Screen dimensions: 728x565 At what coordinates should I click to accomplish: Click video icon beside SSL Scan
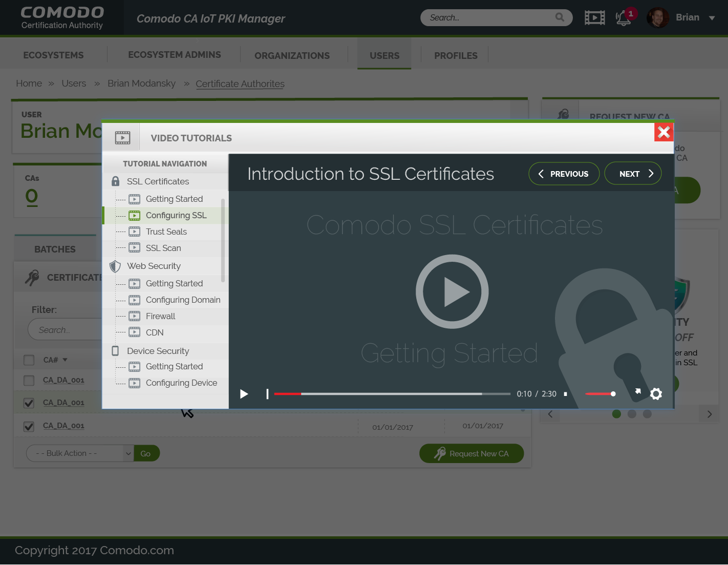coord(134,248)
